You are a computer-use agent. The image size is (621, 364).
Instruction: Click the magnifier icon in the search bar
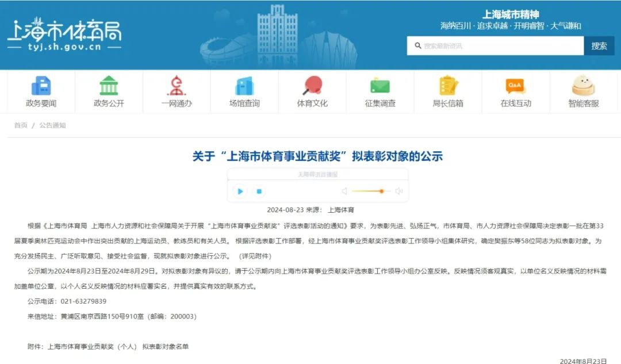(416, 45)
